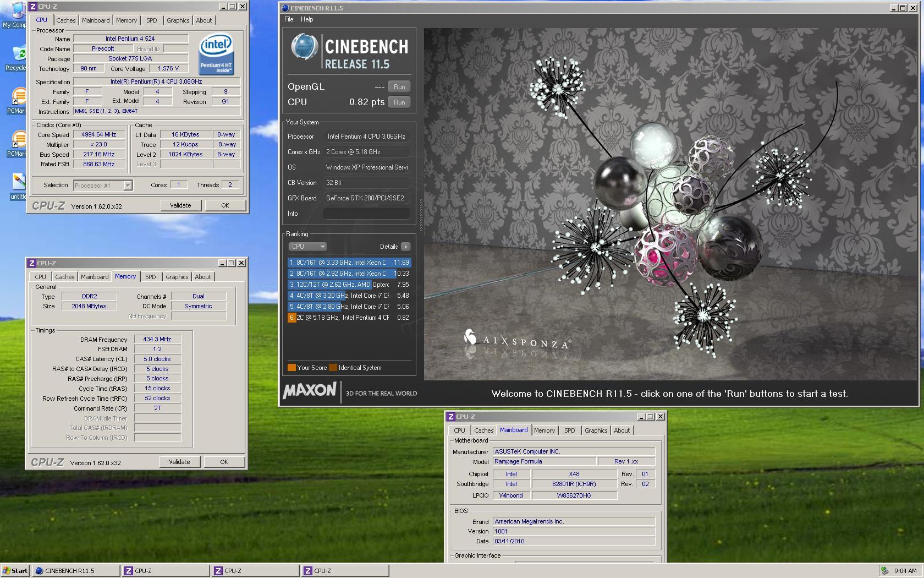Image resolution: width=924 pixels, height=578 pixels.
Task: Open Graphics tab in top CPU-Z window
Action: [x=178, y=20]
